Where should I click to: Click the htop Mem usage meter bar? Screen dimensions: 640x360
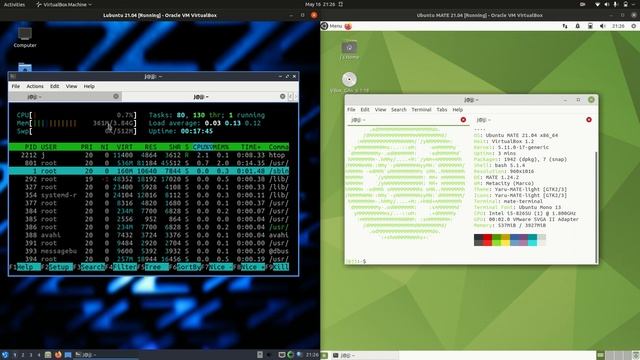[76, 123]
